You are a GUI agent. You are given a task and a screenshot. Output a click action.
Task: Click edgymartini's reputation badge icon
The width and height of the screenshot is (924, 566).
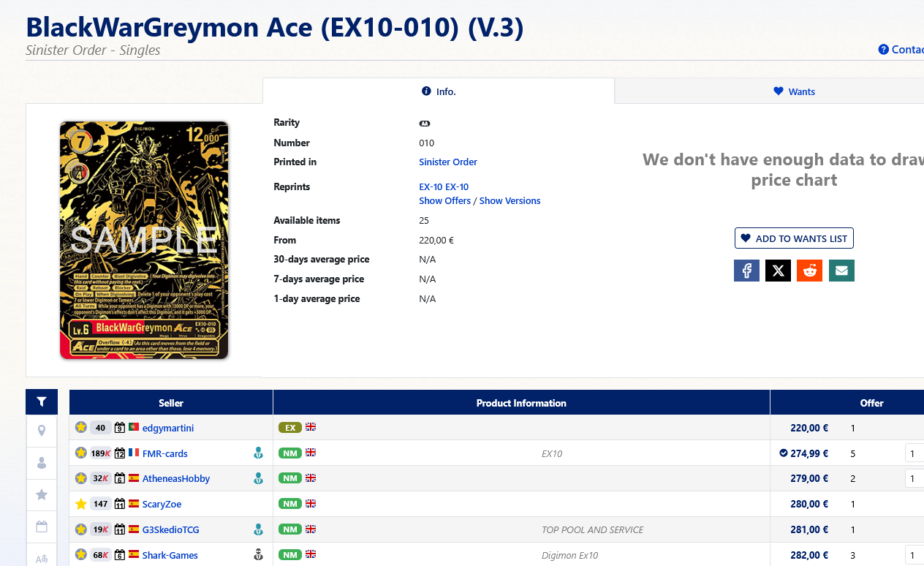(x=81, y=427)
